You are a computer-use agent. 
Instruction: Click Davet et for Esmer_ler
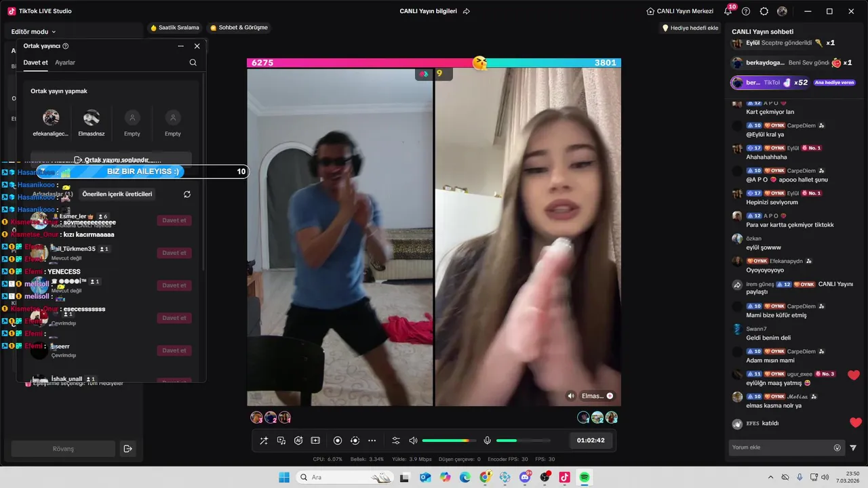point(174,220)
